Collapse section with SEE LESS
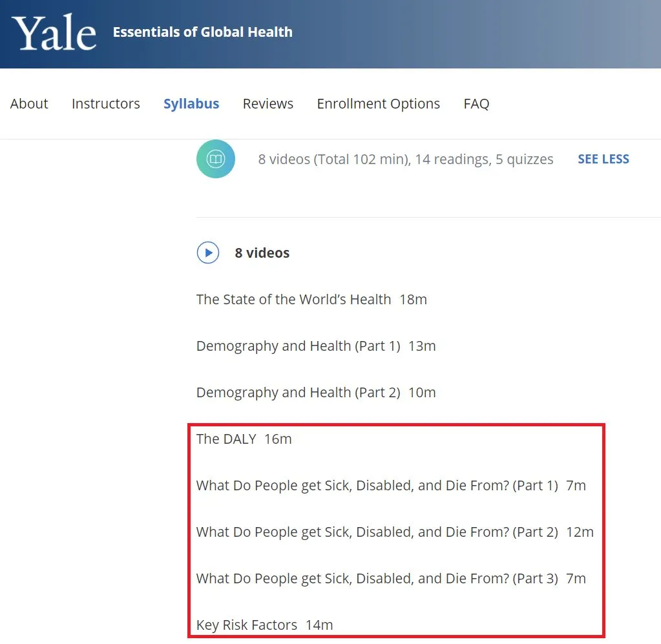The image size is (661, 644). click(x=603, y=159)
